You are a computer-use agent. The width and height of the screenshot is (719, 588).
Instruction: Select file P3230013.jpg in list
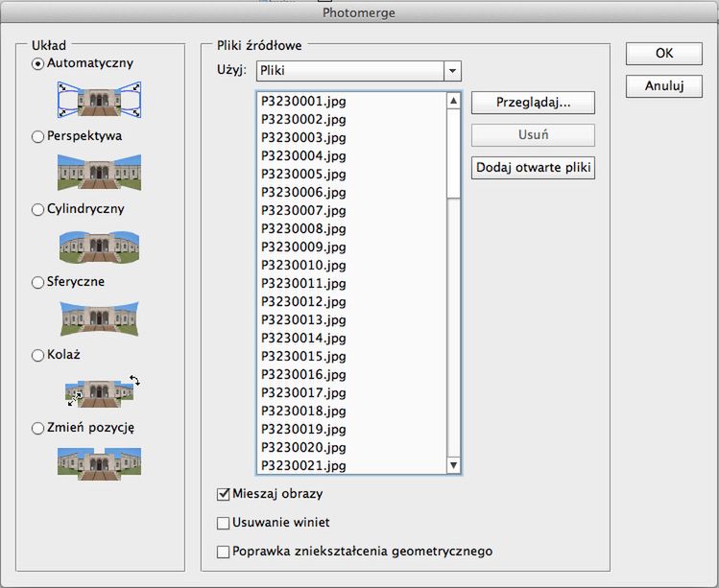pyautogui.click(x=351, y=319)
